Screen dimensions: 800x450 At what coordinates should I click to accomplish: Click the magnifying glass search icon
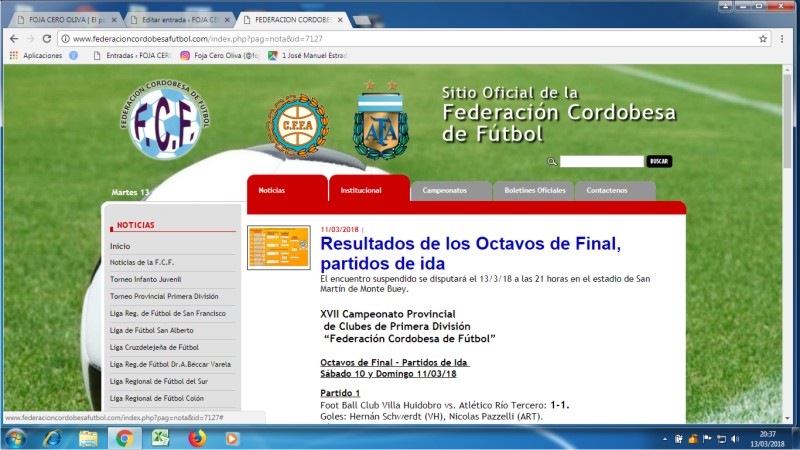(x=552, y=161)
